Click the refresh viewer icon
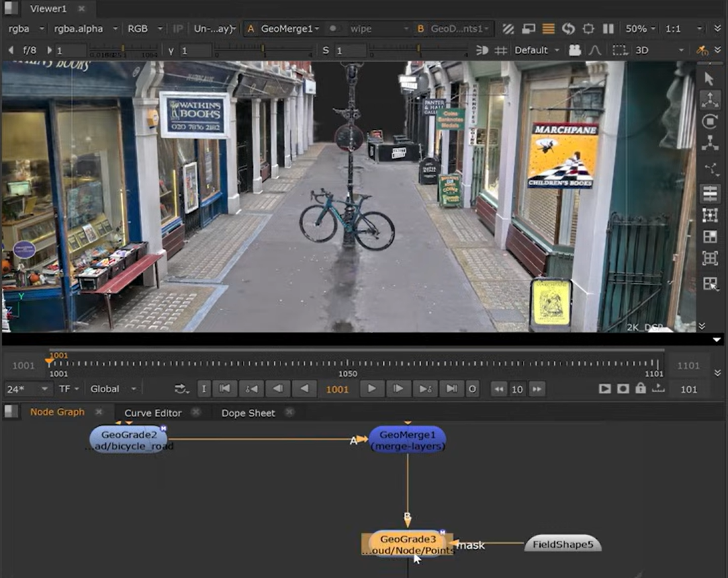The width and height of the screenshot is (728, 578). click(568, 29)
